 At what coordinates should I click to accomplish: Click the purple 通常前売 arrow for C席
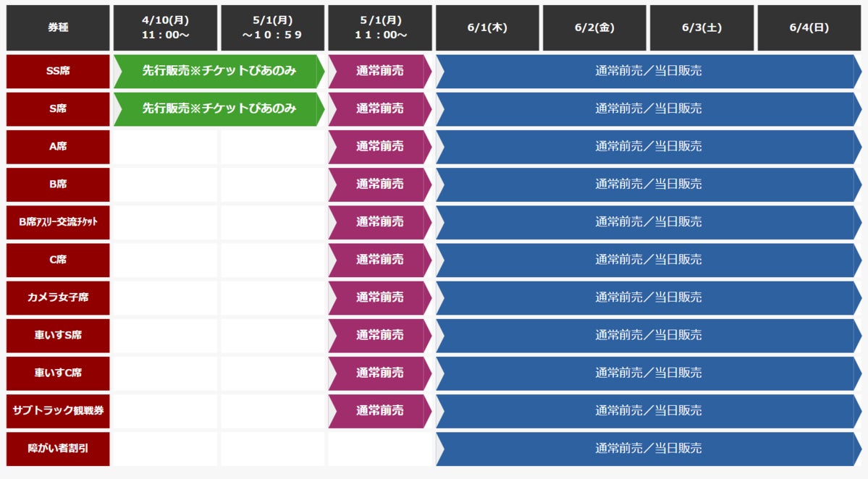379,260
